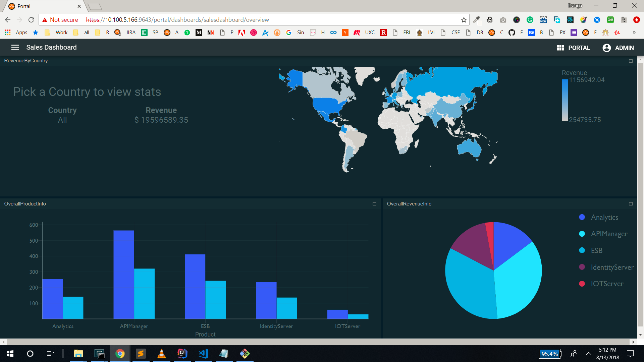
Task: Click the ESB pie slice
Action: point(470,285)
